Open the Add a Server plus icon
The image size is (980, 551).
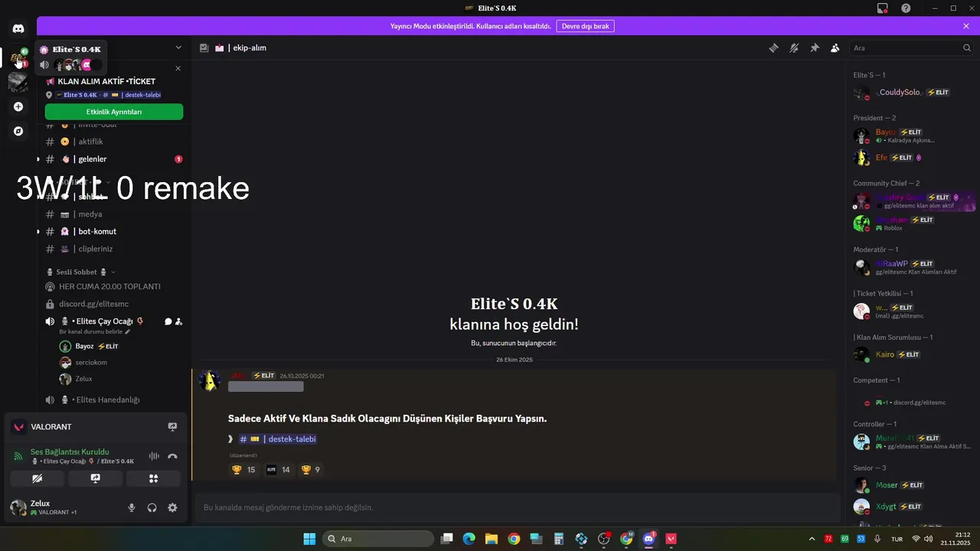[18, 106]
